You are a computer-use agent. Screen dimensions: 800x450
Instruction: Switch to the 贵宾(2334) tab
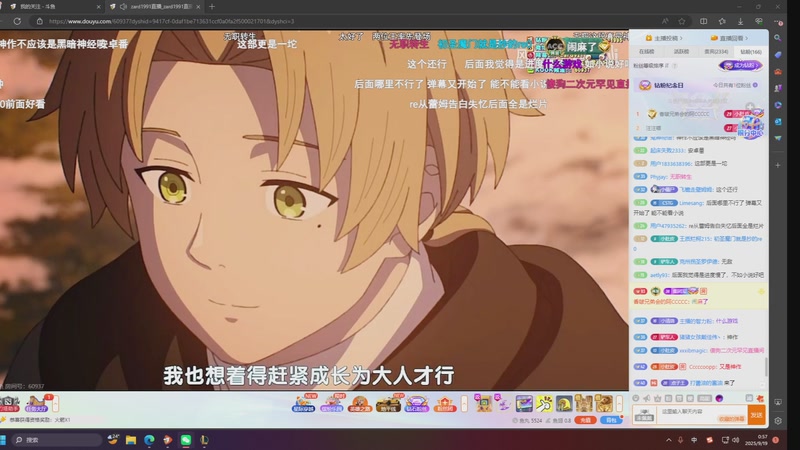(716, 52)
